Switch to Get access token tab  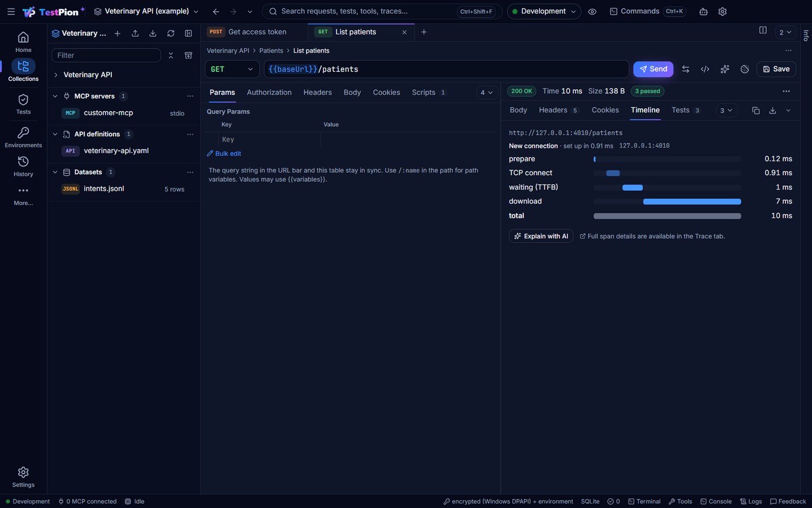click(x=254, y=32)
